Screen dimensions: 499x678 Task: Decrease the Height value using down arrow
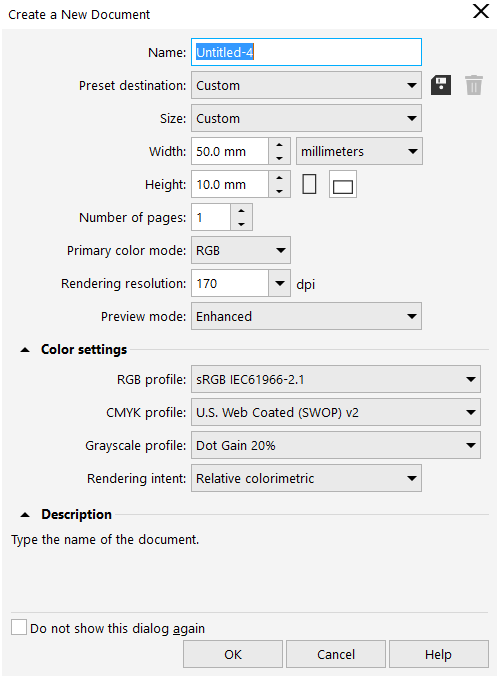pyautogui.click(x=279, y=191)
